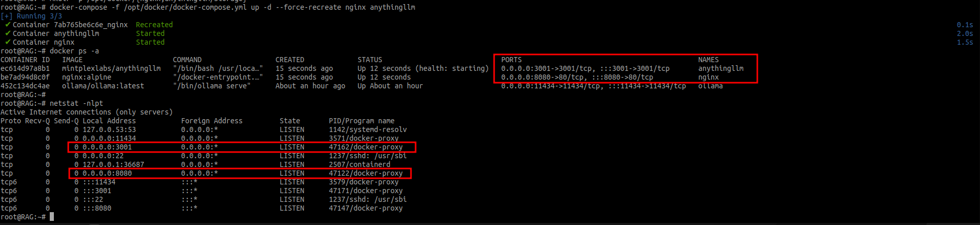The image size is (980, 225).
Task: Click the 0.0.0.0:8080 local address in netstat
Action: [x=107, y=173]
